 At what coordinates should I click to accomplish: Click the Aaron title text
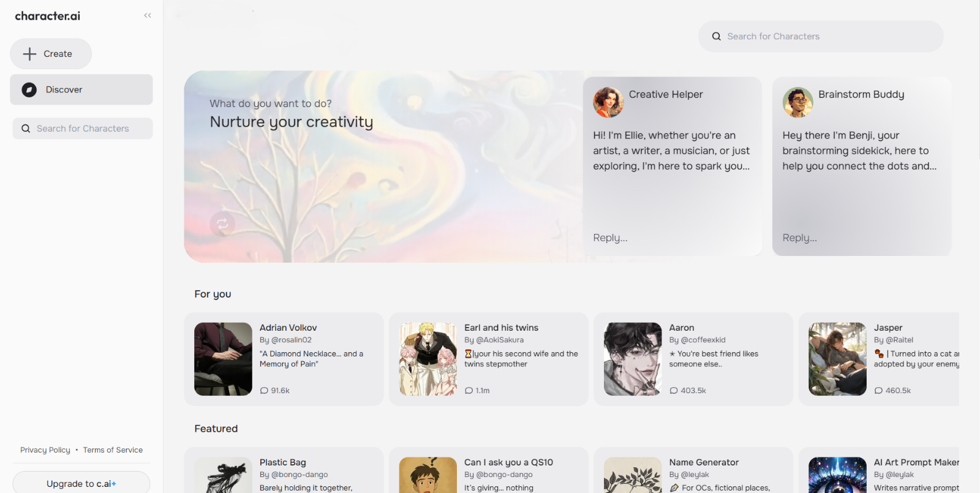point(682,328)
